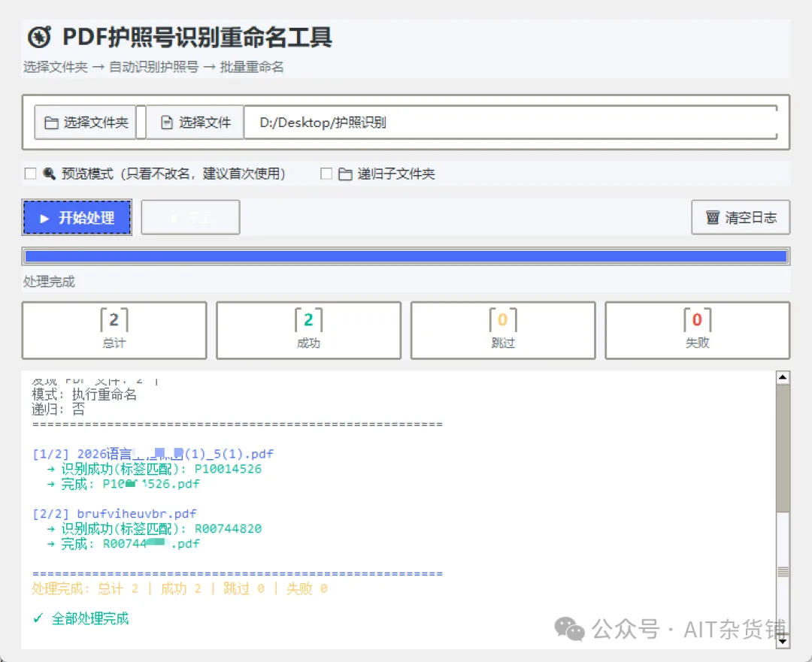Click the 选择文件夹 folder button
812x662 pixels.
tap(86, 122)
